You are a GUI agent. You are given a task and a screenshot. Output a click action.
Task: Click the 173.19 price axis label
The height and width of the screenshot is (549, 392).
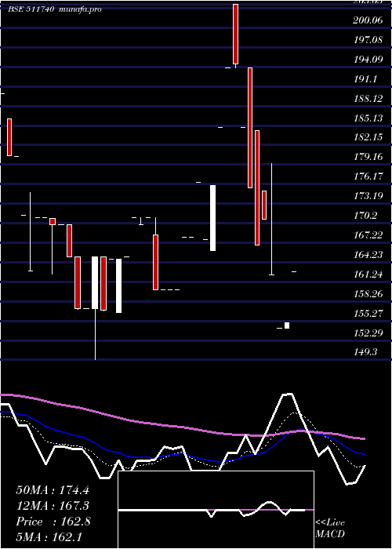(368, 196)
